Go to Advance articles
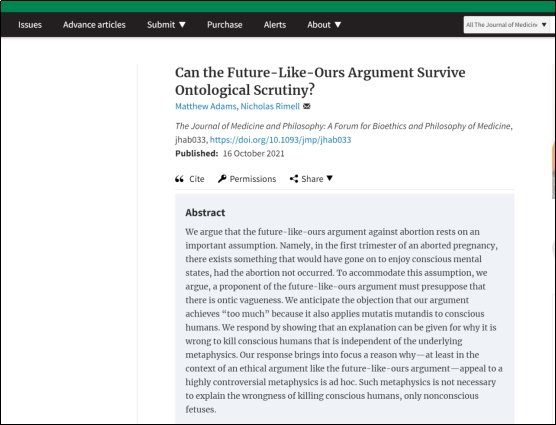Screen dimensions: 556x425 tap(94, 25)
